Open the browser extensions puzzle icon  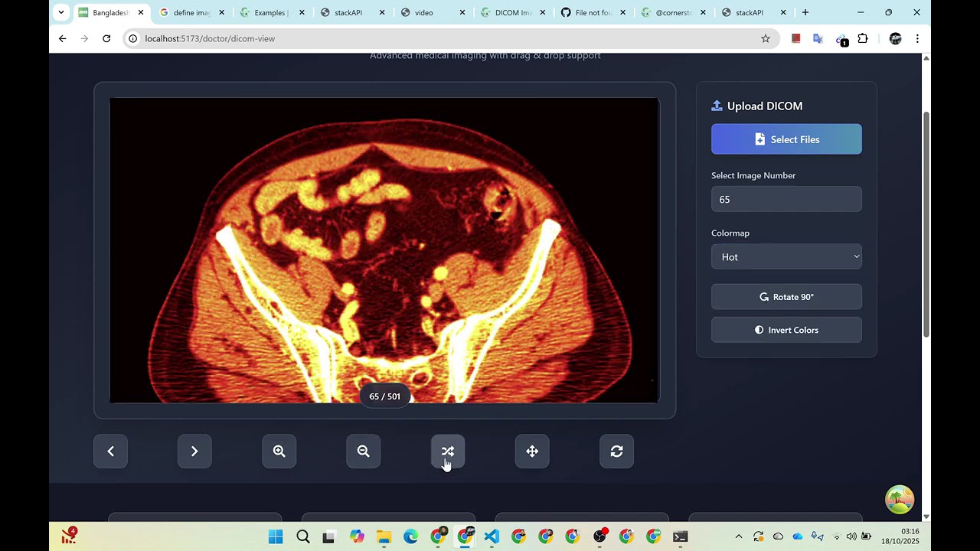point(863,38)
